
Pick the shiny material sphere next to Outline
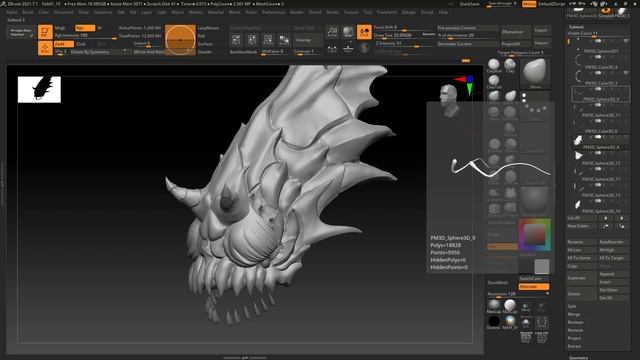(x=510, y=321)
